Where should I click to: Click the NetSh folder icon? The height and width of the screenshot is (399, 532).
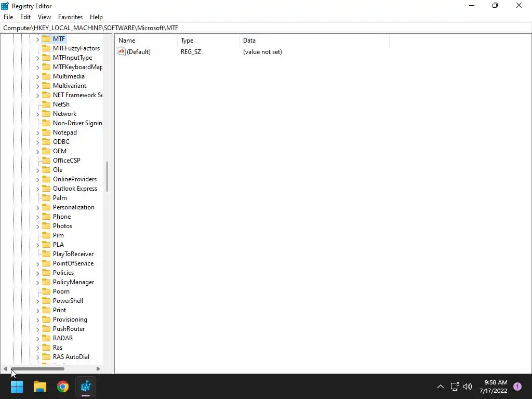(46, 104)
